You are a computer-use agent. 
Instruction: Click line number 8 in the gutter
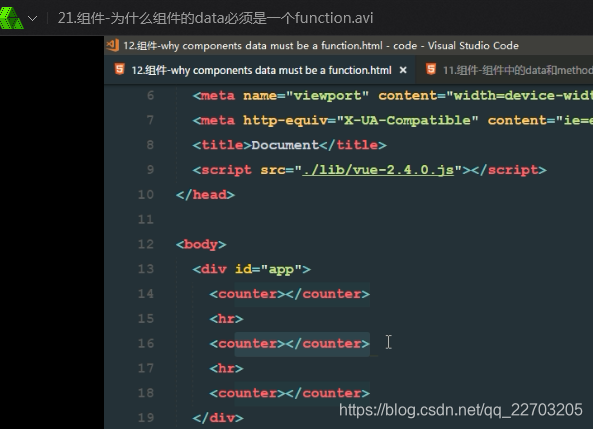pyautogui.click(x=150, y=145)
